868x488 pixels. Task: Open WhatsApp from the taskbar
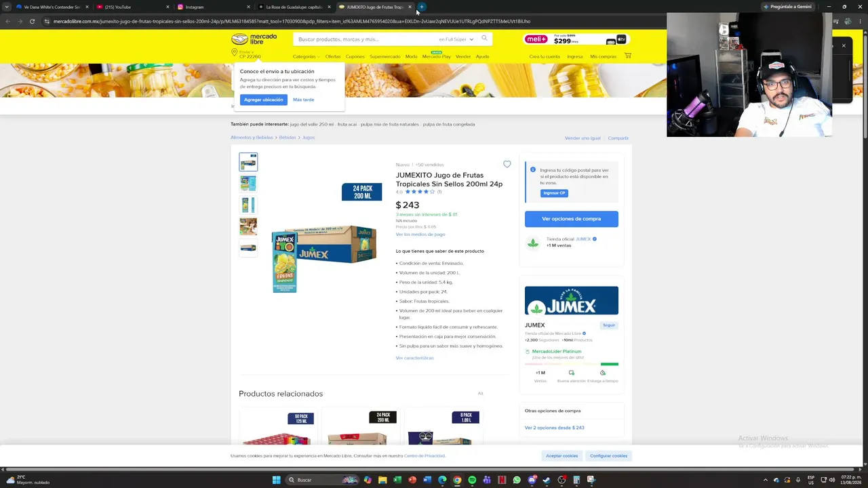(517, 480)
